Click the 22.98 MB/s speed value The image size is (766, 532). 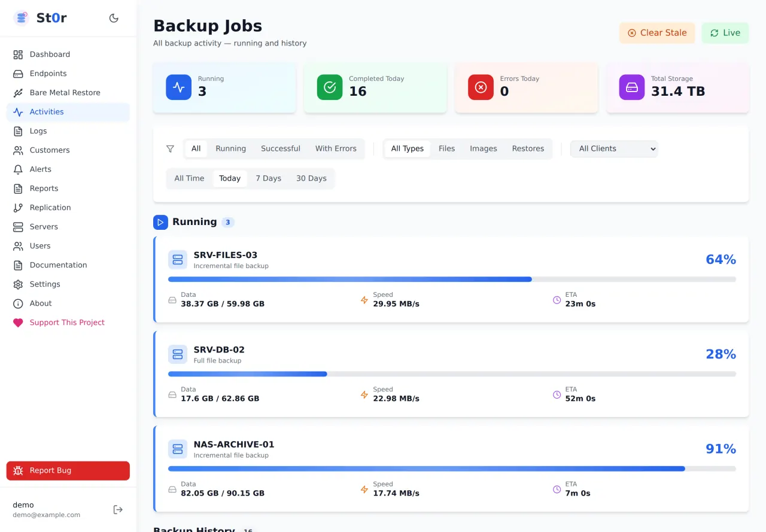tap(396, 399)
